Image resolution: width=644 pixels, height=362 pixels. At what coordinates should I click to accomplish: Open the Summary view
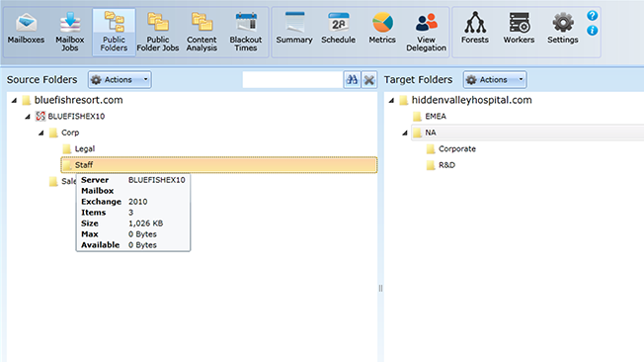coord(294,29)
